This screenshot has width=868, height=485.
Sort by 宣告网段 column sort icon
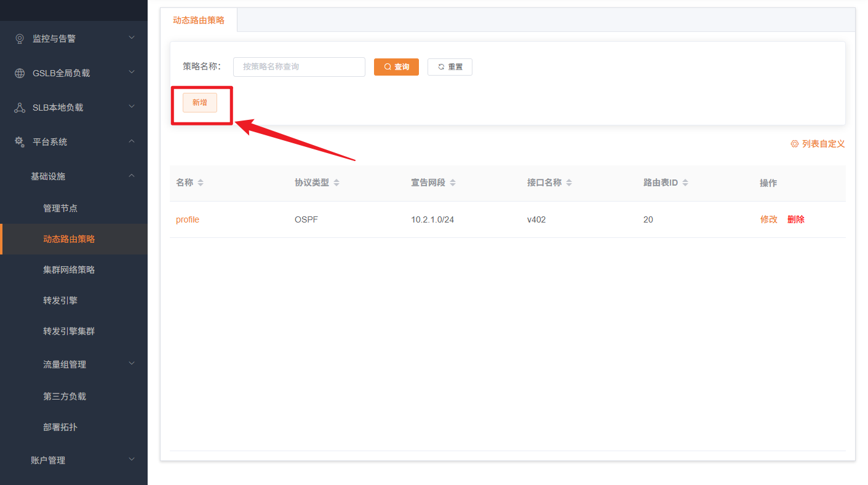[x=453, y=183]
